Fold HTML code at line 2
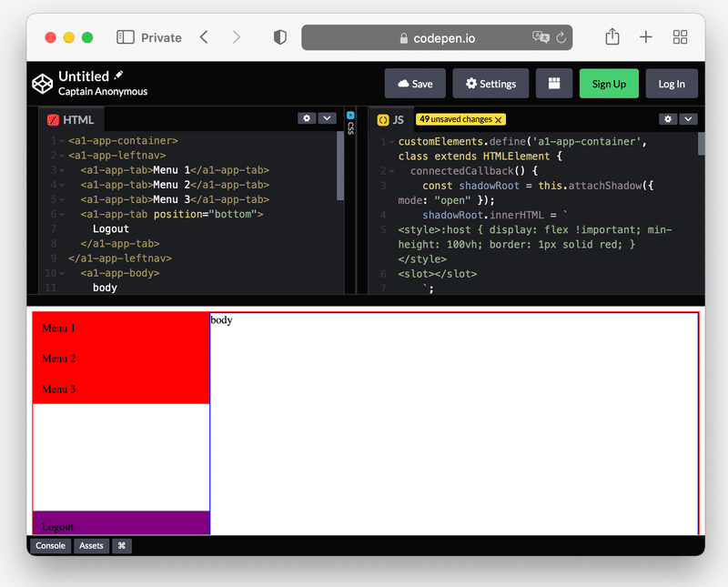Image resolution: width=728 pixels, height=587 pixels. 62,156
